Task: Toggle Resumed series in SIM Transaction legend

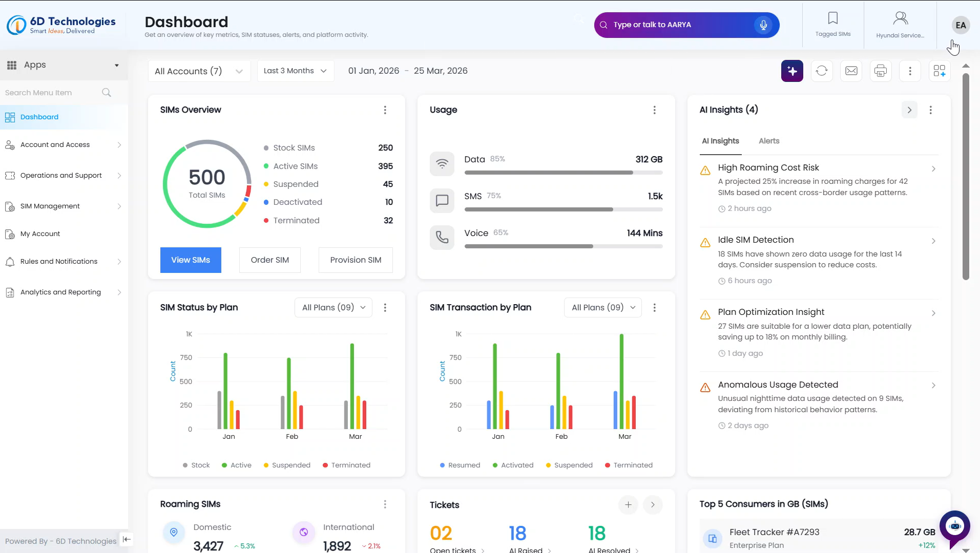Action: pyautogui.click(x=460, y=465)
